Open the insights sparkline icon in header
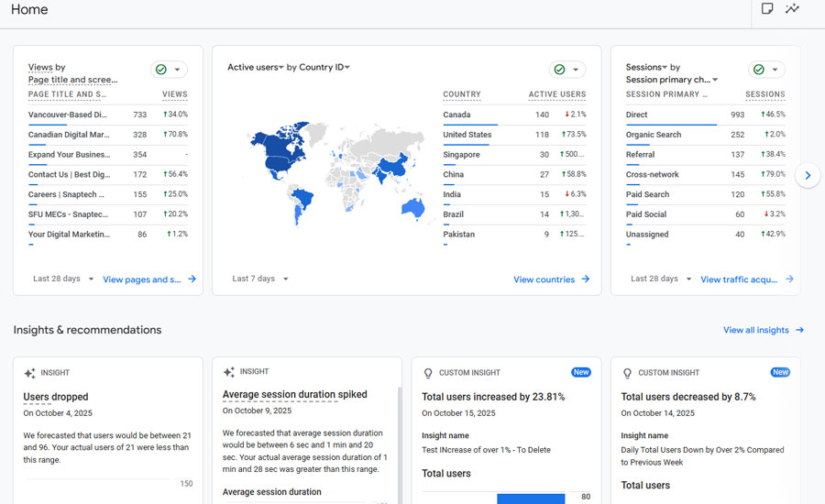The height and width of the screenshot is (504, 825). pos(792,8)
